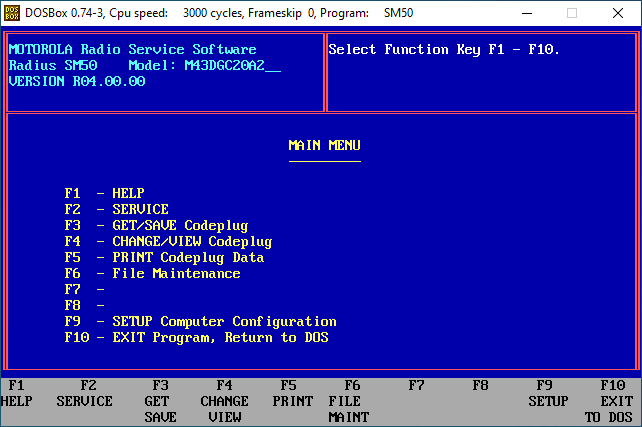Image resolution: width=642 pixels, height=427 pixels.
Task: Select the F1 - HELP menu entry
Action: [104, 193]
